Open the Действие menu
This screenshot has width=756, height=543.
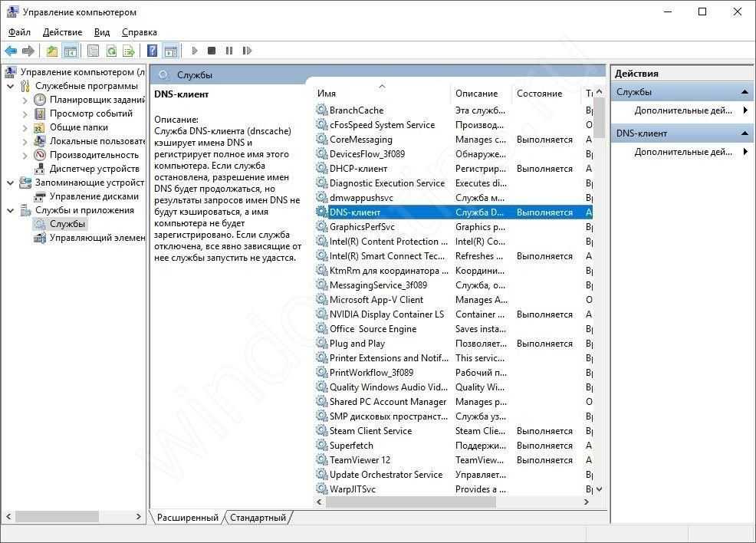[x=62, y=32]
